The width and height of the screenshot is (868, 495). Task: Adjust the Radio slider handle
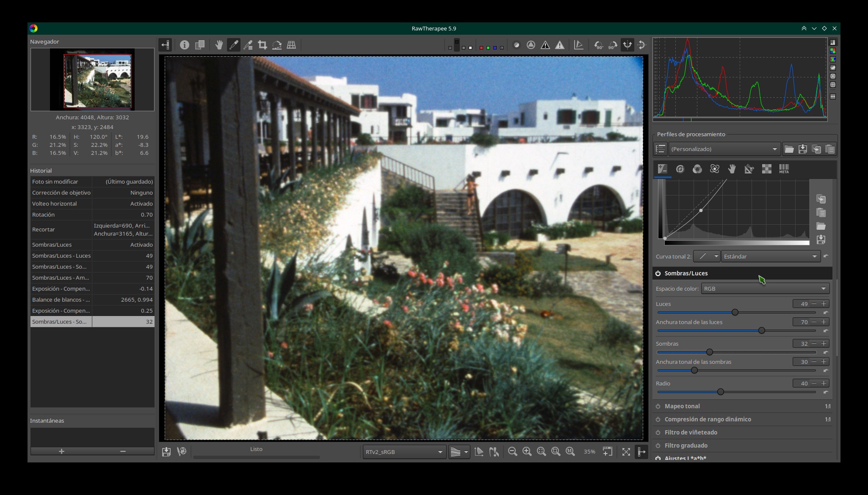(x=721, y=392)
